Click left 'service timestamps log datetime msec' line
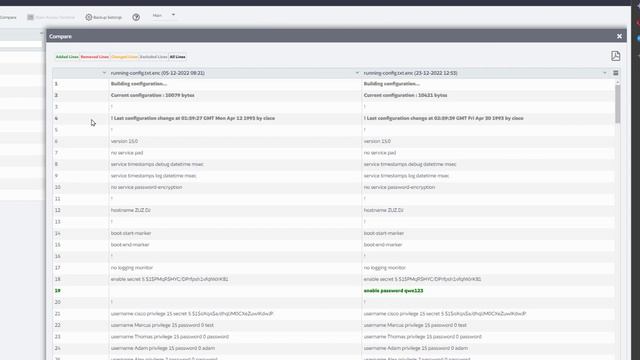Screen dimensions: 640x360 coord(153,176)
